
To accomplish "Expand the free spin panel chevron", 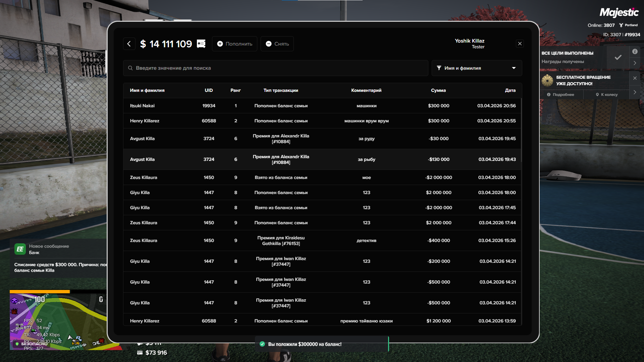I will tap(635, 92).
